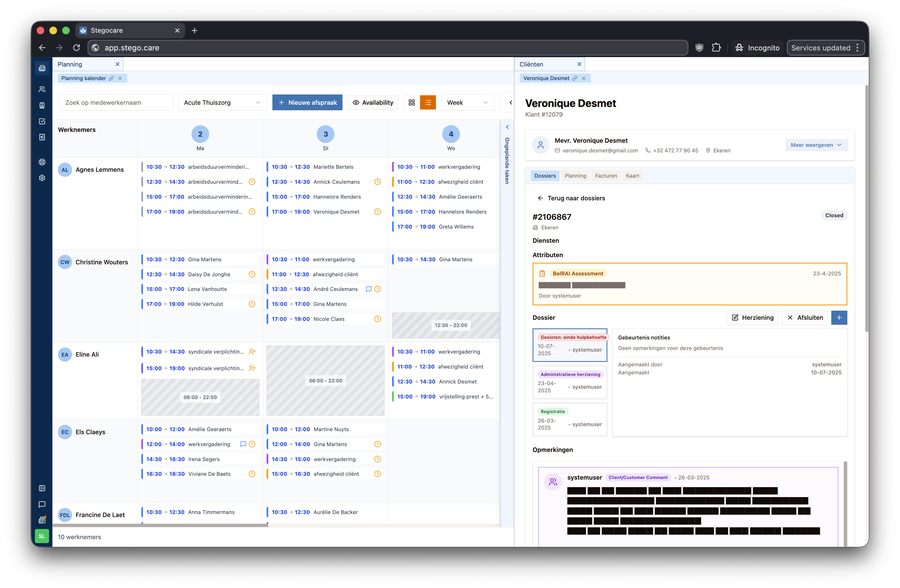Expand Meer weergeven for Veronique Desmet
This screenshot has width=900, height=588.
[816, 145]
